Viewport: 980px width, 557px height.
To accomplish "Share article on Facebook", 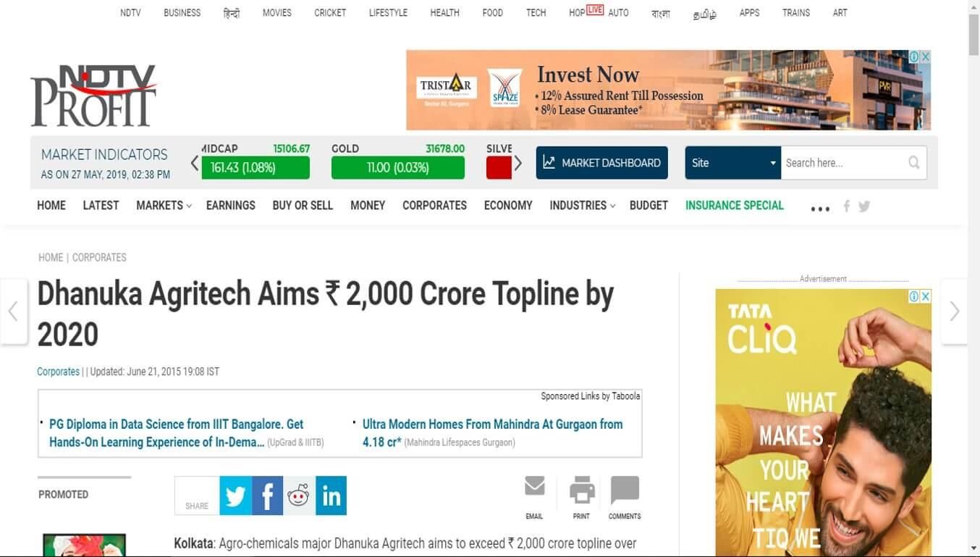I will click(267, 495).
